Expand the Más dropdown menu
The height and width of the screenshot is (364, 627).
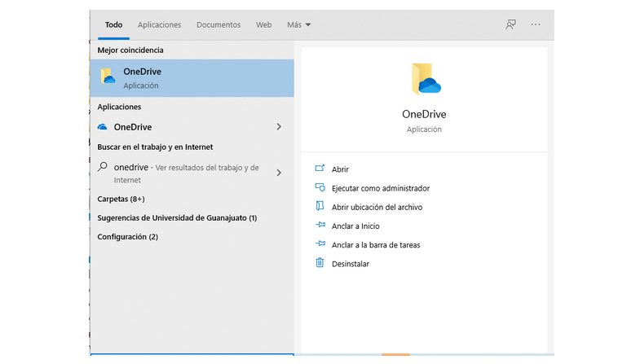298,24
